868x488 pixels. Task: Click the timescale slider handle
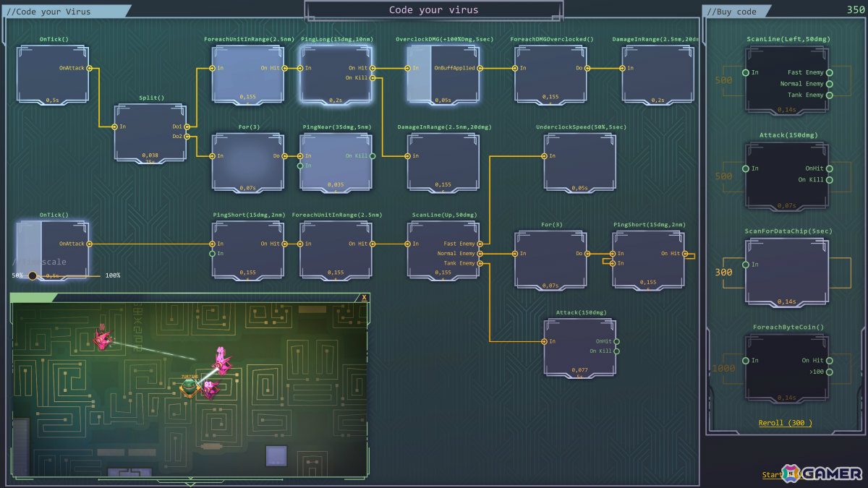coord(32,275)
